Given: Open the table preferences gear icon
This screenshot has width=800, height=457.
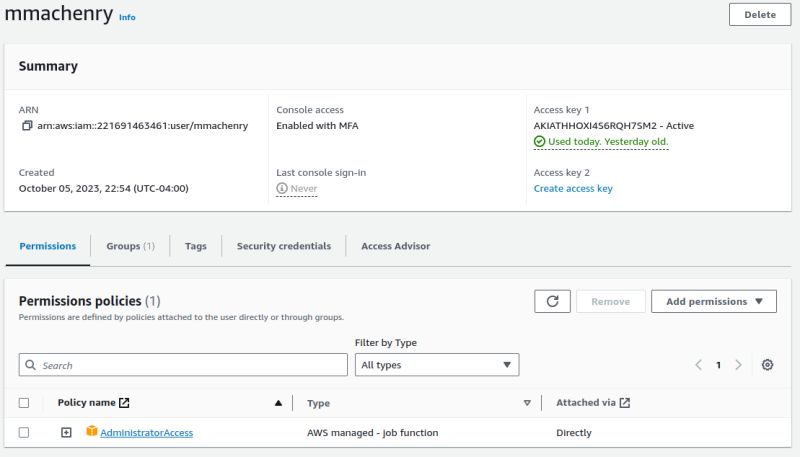Looking at the screenshot, I should (x=767, y=365).
